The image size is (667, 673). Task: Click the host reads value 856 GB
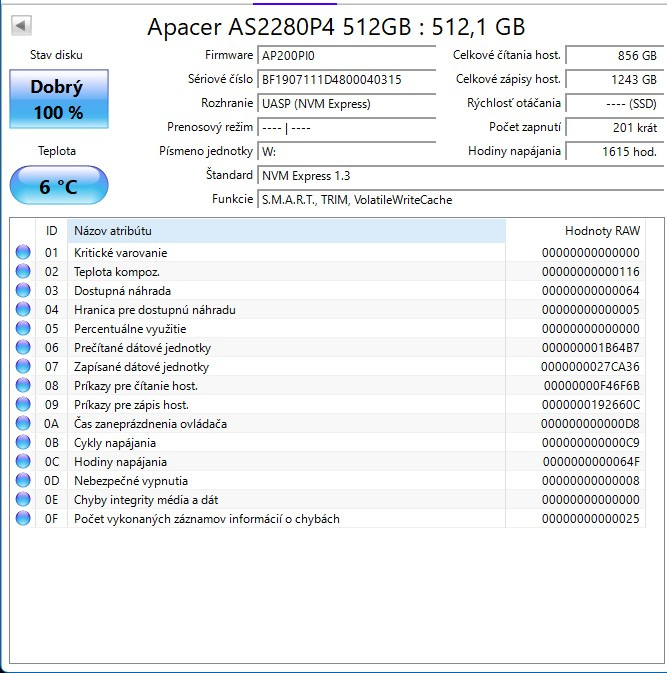tap(615, 56)
